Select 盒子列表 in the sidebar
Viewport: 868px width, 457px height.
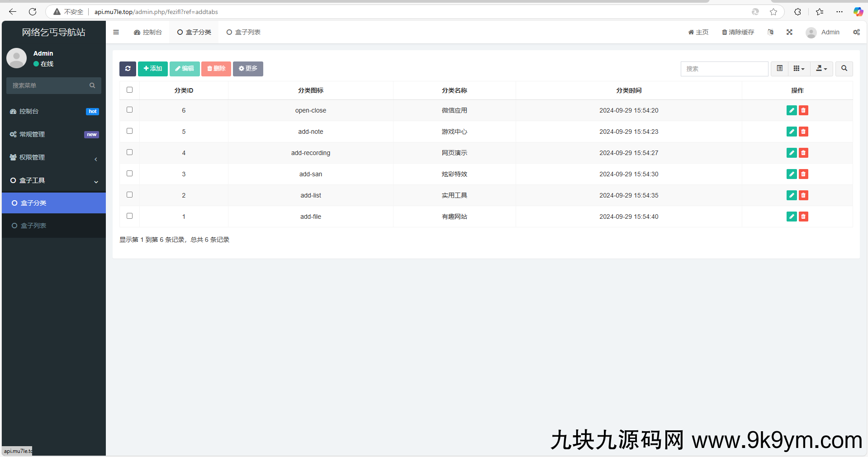54,226
